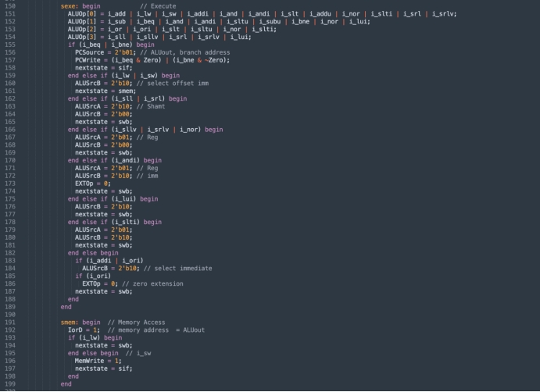Click "PCSource" on line 156

pyautogui.click(x=90, y=52)
